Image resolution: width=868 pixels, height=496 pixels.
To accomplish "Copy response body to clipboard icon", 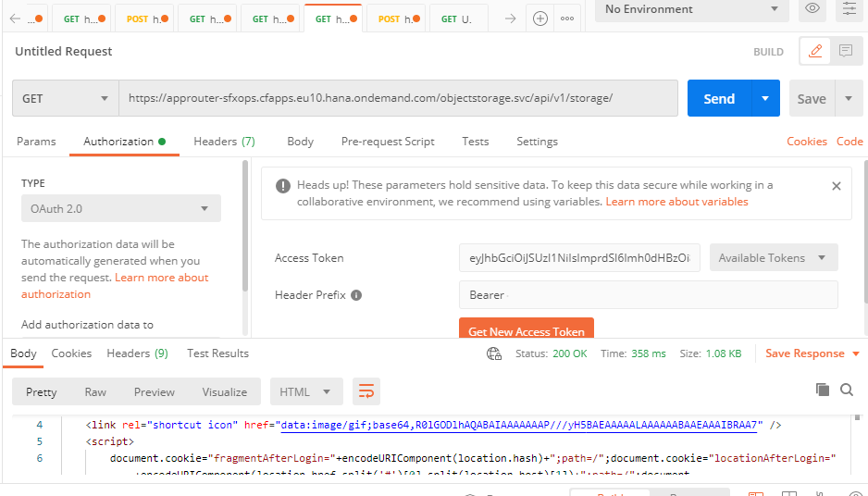I will [x=822, y=390].
